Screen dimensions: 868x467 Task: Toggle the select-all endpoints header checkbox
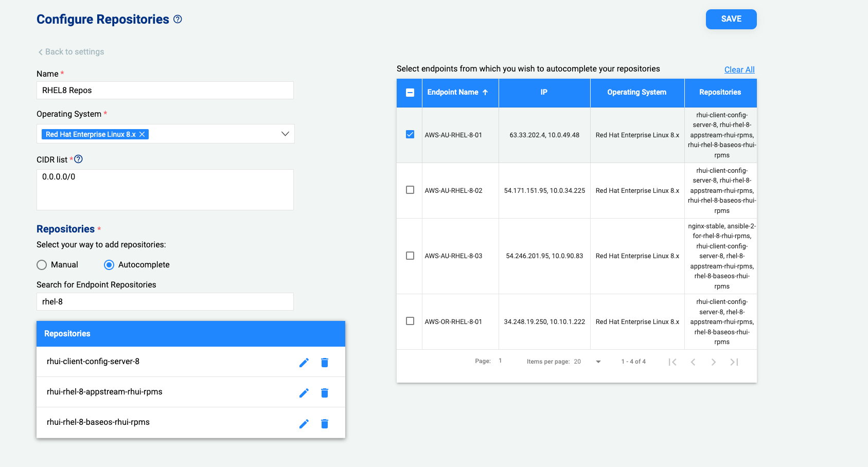(x=410, y=93)
